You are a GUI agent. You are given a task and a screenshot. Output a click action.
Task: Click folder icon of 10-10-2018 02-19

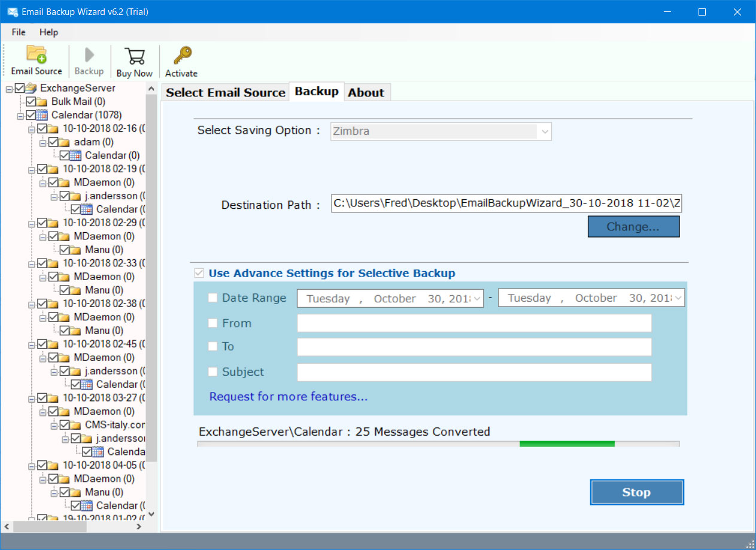coord(53,169)
